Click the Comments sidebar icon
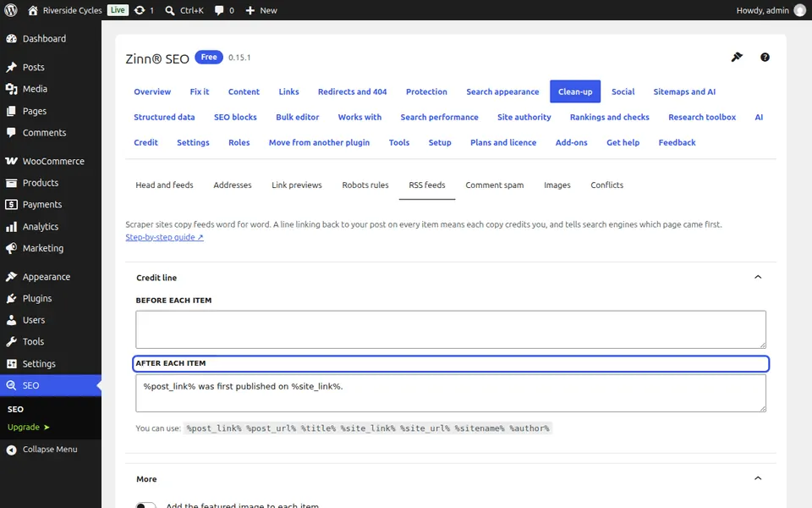Screen dimensions: 812x508 point(11,133)
